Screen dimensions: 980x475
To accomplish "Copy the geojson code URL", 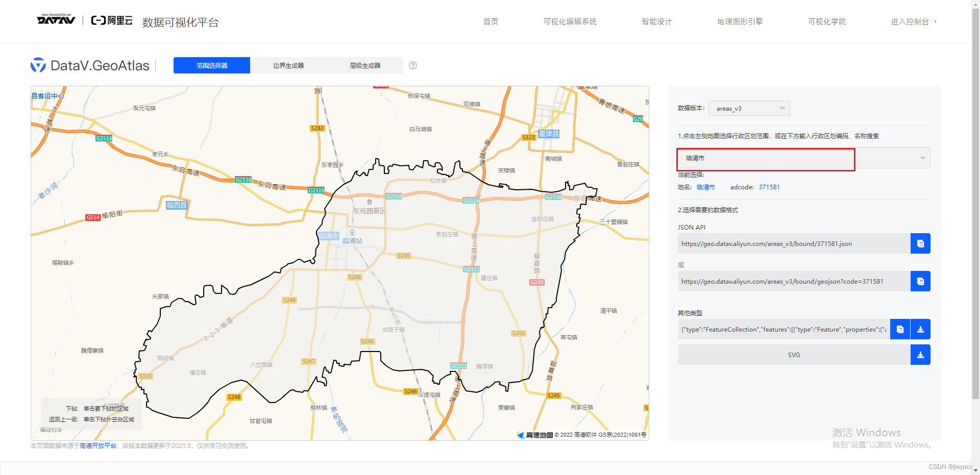I will [920, 281].
